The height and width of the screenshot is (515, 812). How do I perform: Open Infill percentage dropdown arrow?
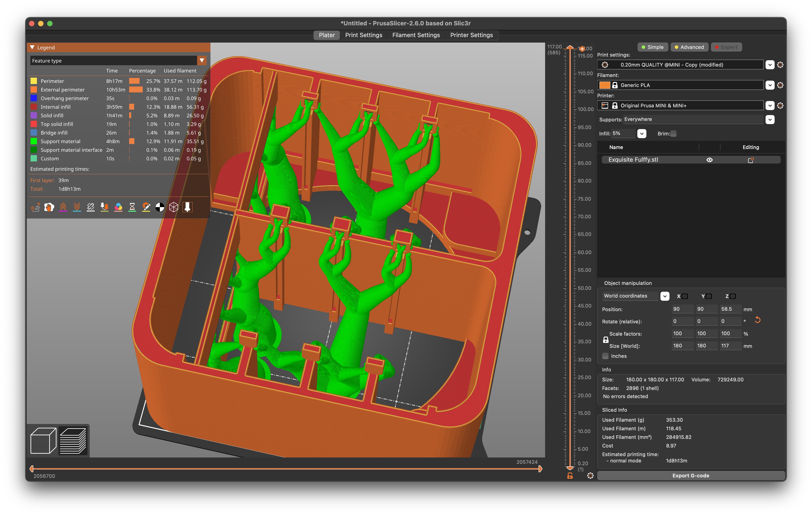(x=642, y=134)
